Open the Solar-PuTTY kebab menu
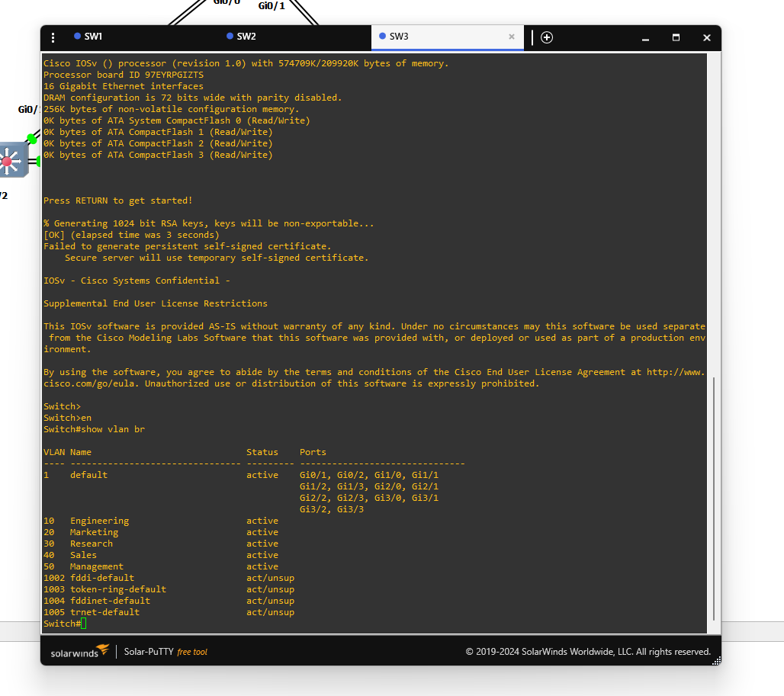Screen dimensions: 784x696 coord(53,37)
